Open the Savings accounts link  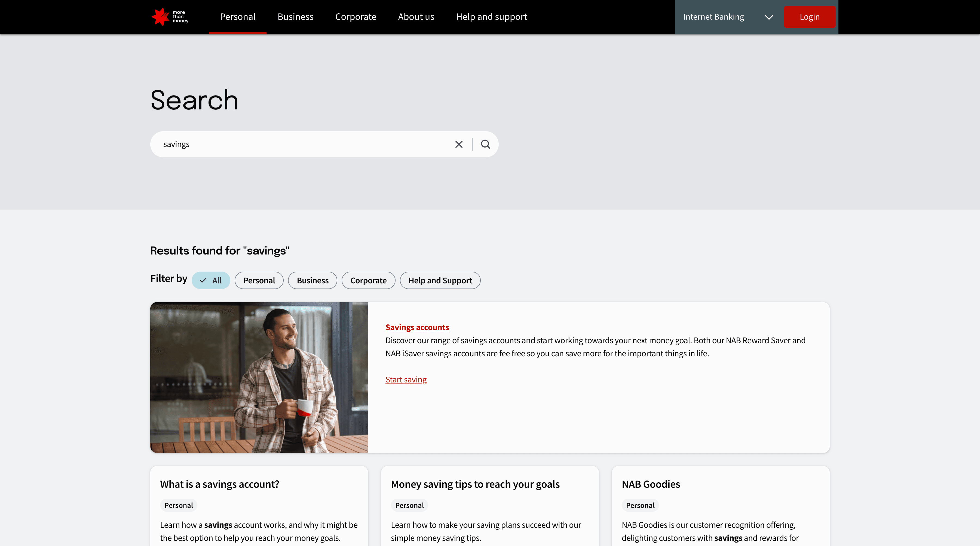417,327
